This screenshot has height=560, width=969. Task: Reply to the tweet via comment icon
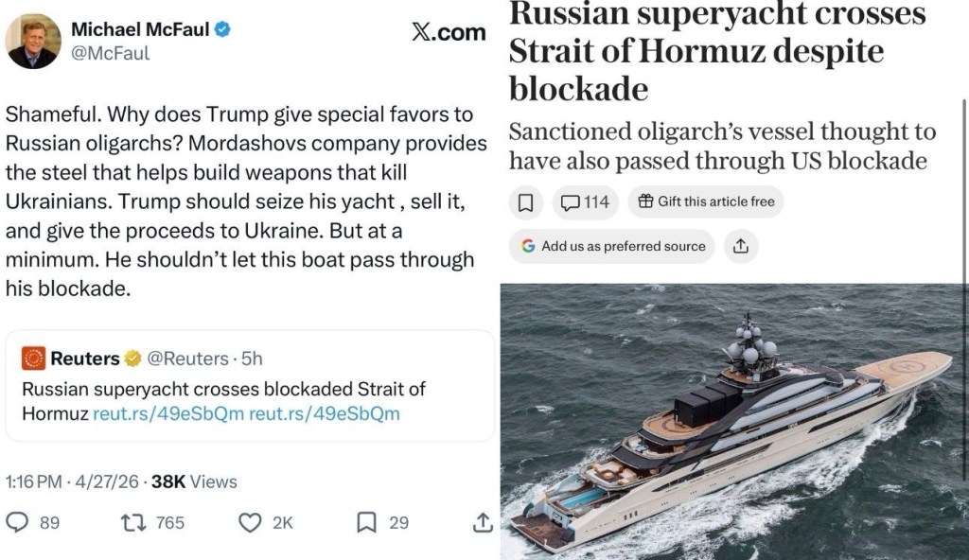click(17, 522)
